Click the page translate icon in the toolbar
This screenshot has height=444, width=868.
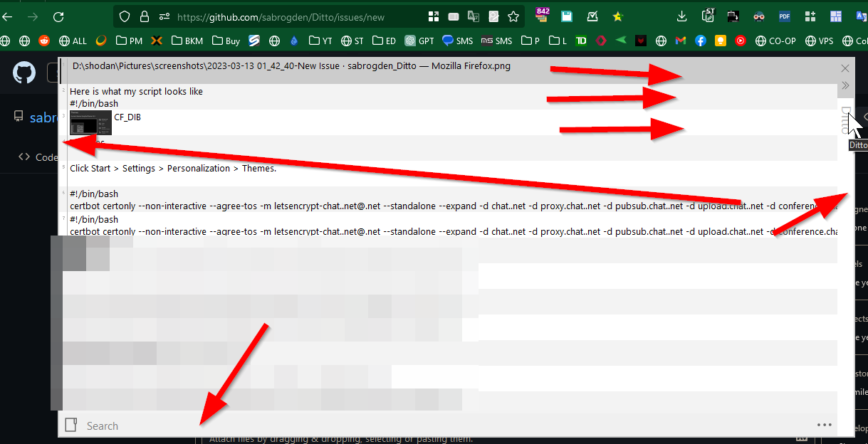(x=472, y=16)
